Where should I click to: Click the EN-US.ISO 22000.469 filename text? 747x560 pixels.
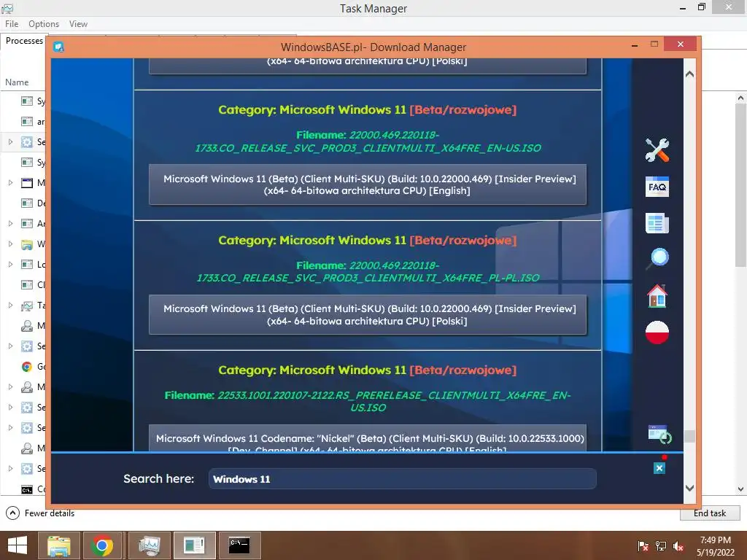coord(368,141)
